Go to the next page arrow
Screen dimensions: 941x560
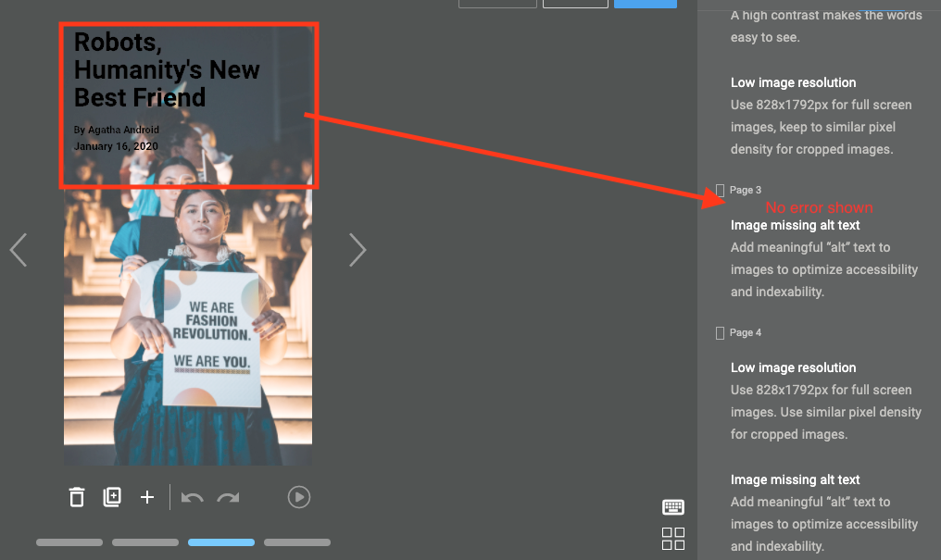358,249
